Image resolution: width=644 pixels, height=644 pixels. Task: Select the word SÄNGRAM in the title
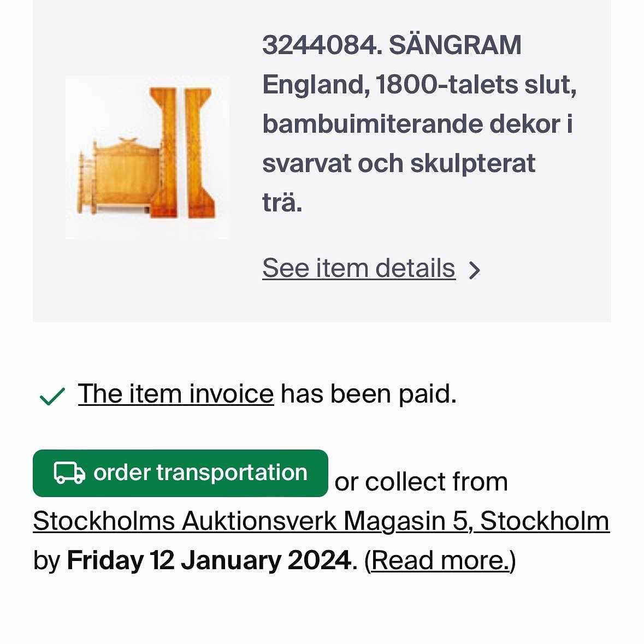point(454,45)
